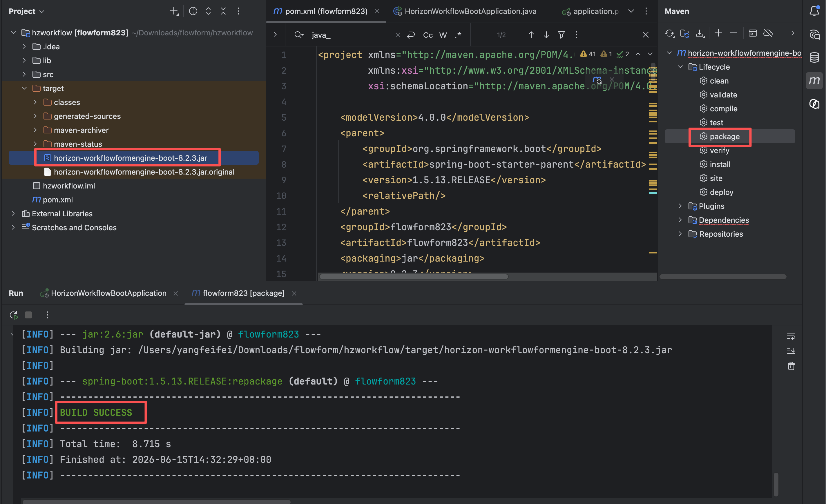Image resolution: width=826 pixels, height=504 pixels.
Task: Click Run console horizontal scrollbar
Action: click(157, 502)
